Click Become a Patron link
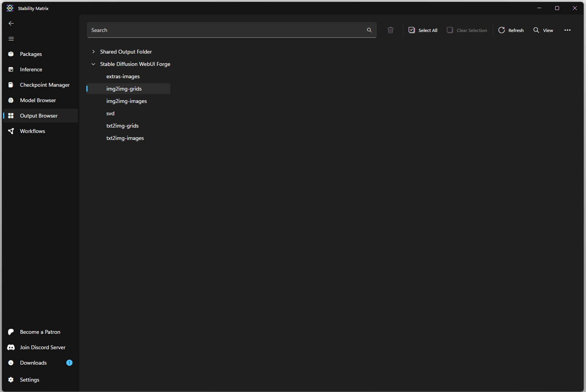 (40, 332)
